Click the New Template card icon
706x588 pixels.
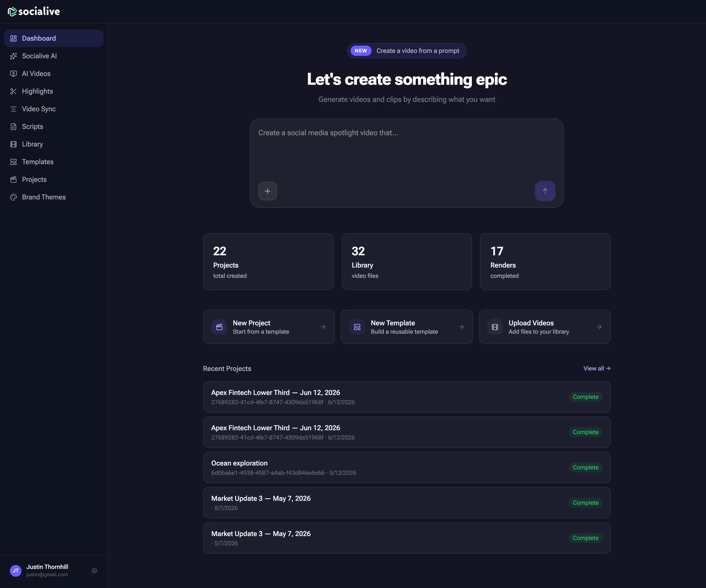tap(357, 327)
